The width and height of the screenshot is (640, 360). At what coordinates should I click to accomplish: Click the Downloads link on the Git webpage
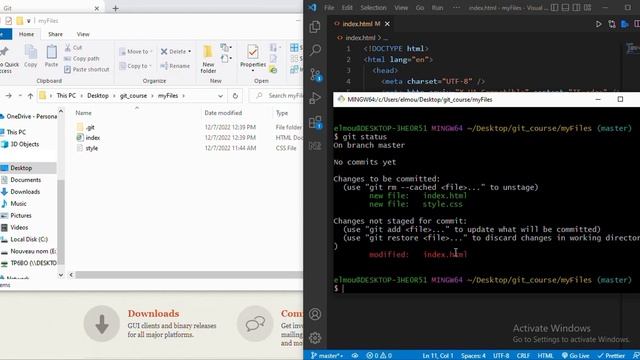click(x=153, y=313)
